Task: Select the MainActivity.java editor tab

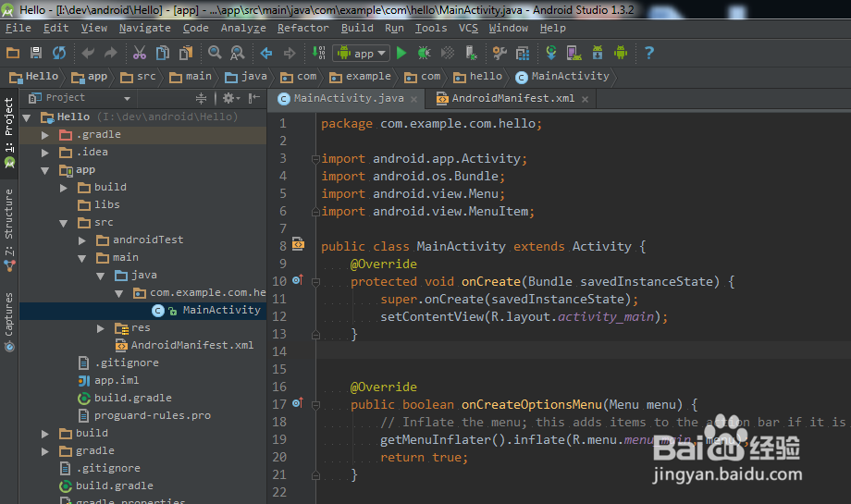Action: [349, 98]
